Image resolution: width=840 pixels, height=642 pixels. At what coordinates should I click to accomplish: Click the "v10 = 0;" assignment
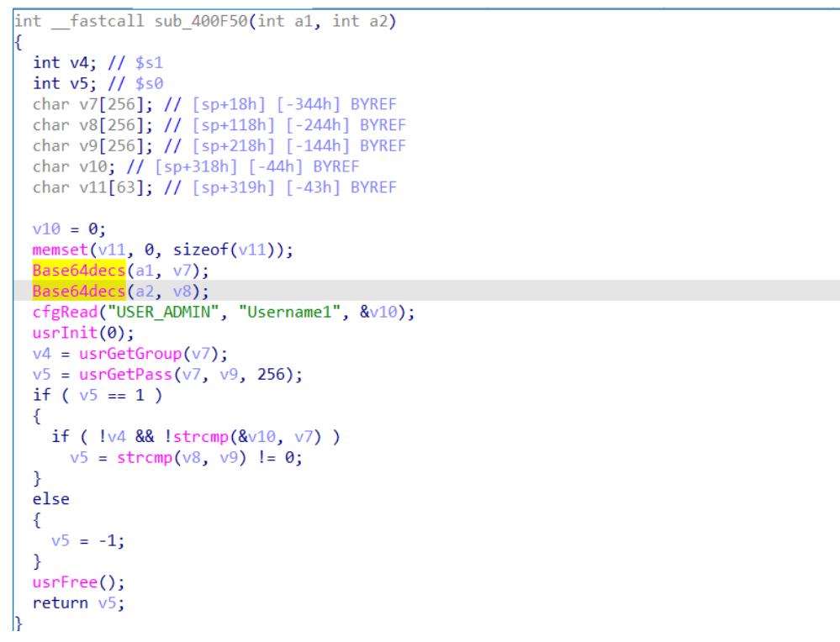(x=69, y=229)
